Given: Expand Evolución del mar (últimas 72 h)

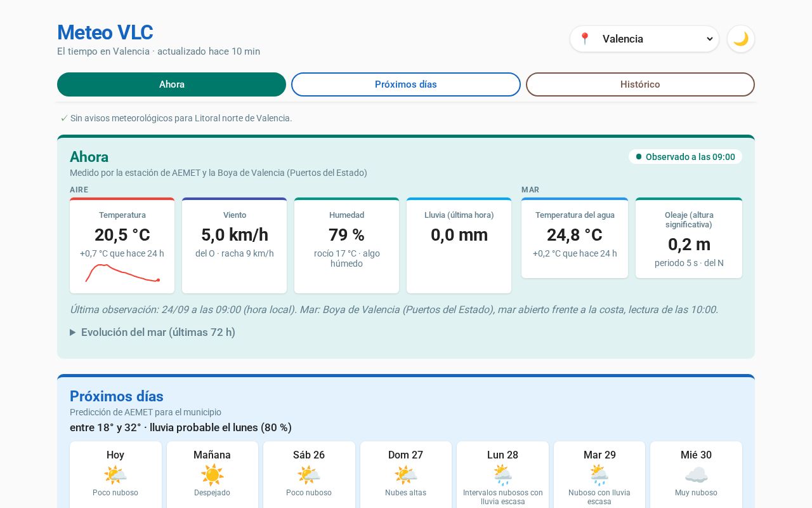Looking at the screenshot, I should (x=152, y=332).
